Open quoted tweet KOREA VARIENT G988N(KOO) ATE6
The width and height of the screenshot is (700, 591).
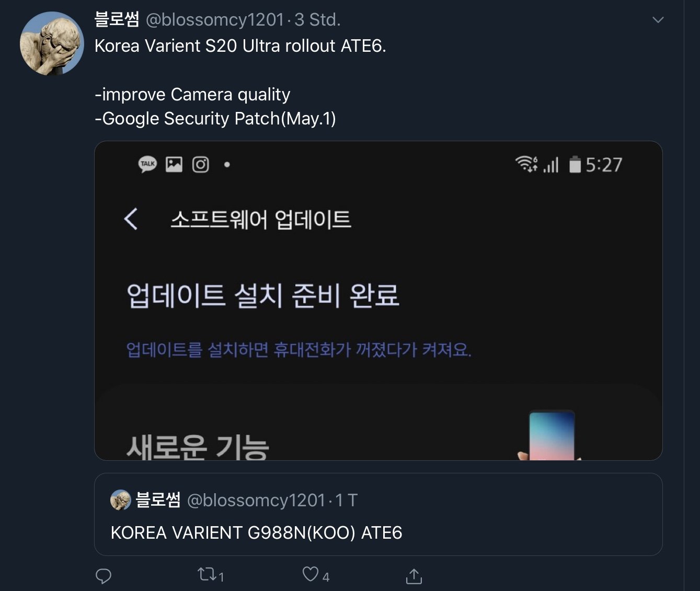(x=378, y=514)
